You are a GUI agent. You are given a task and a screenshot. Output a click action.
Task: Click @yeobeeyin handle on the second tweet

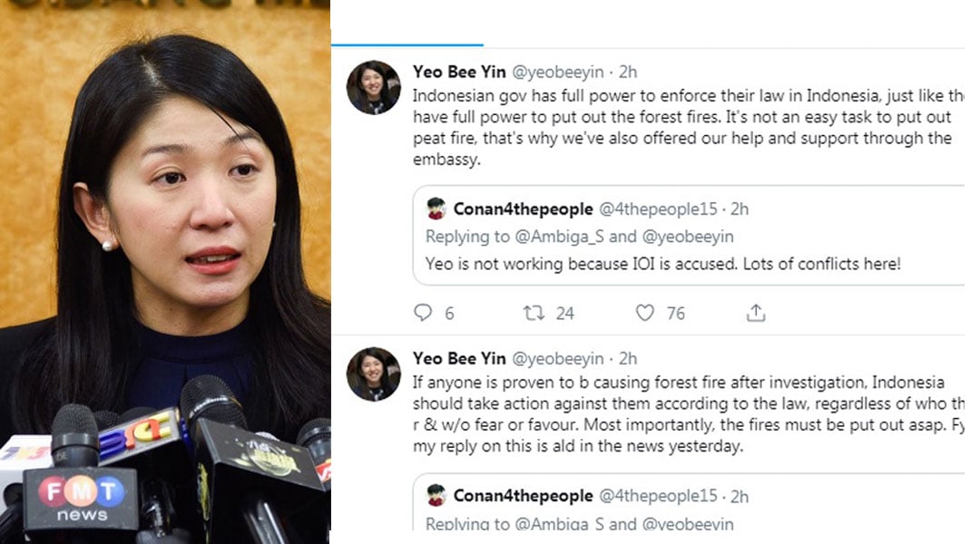tap(557, 358)
